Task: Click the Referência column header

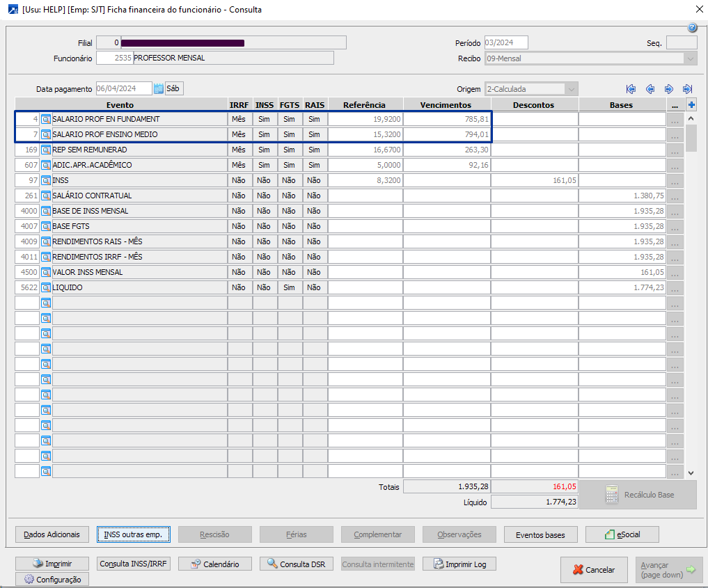Action: [x=365, y=104]
